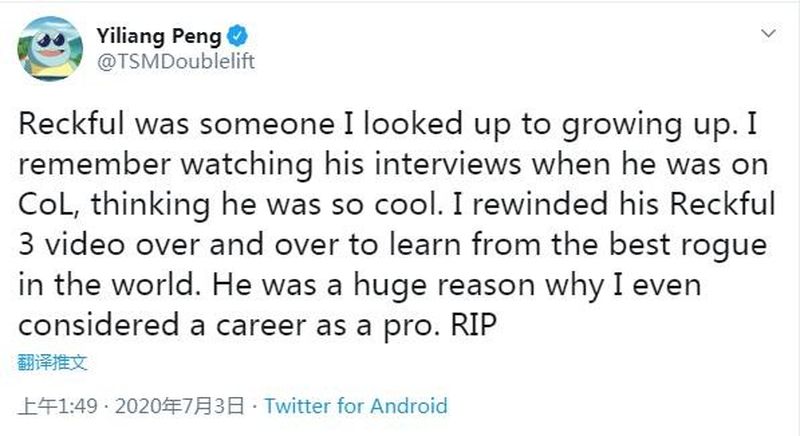Click the 2020年7月3日 date
The width and height of the screenshot is (800, 436).
click(187, 406)
